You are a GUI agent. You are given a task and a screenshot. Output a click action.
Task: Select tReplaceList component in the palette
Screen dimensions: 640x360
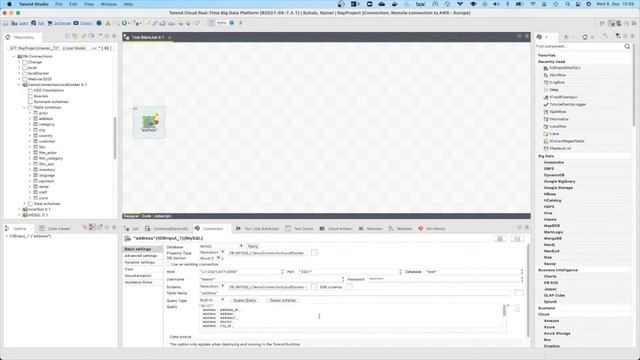[x=560, y=149]
